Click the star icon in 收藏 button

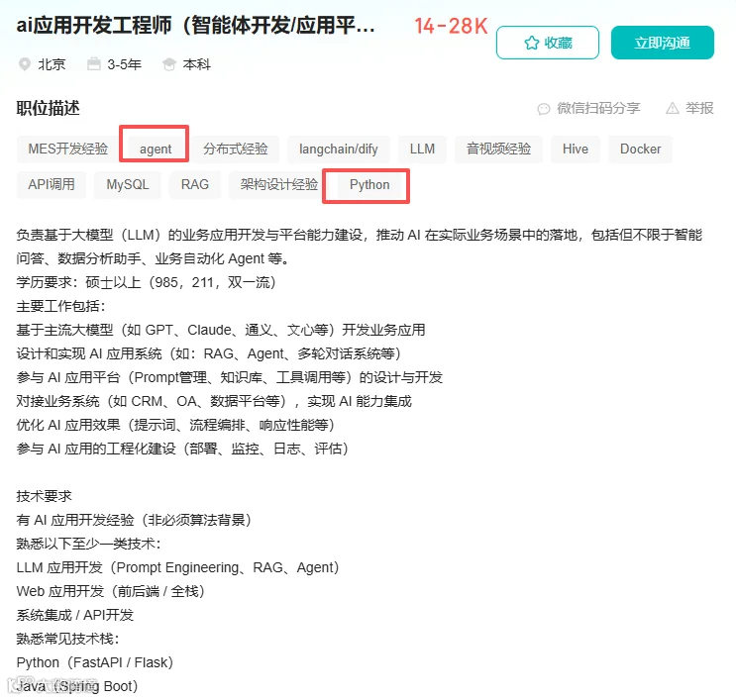pos(531,43)
